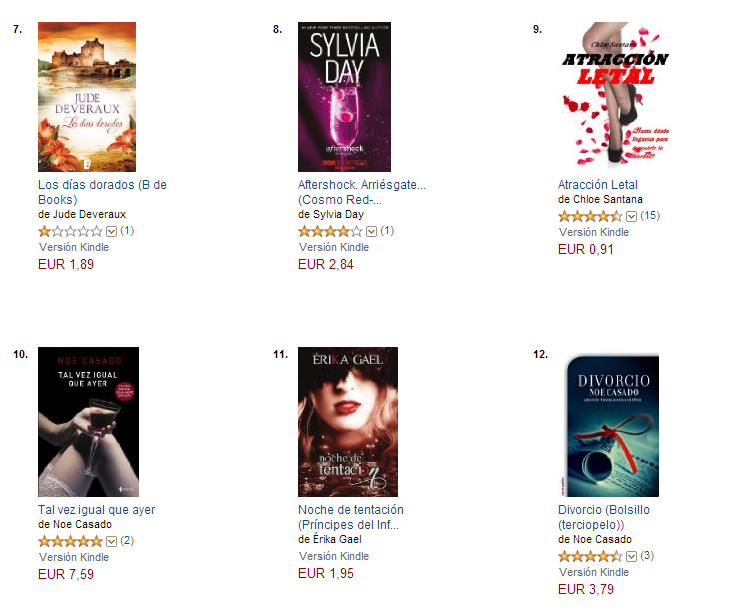Expand rating dropdown for Aftershock
This screenshot has height=612, width=753.
pos(371,232)
